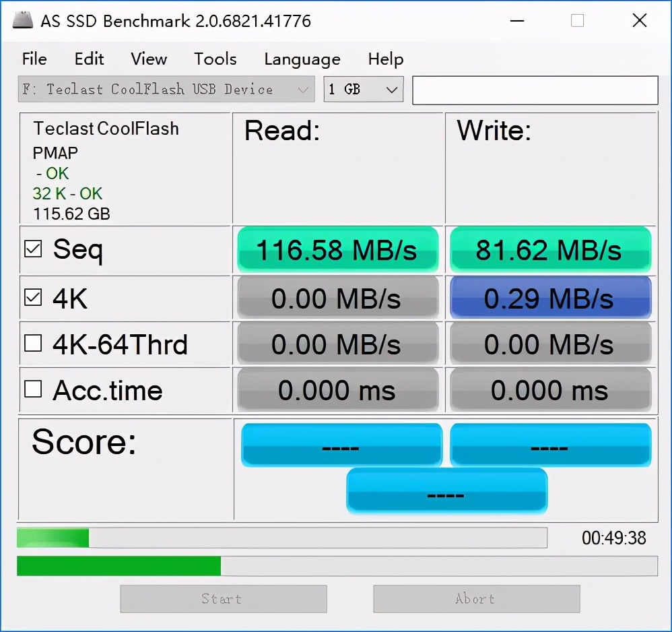Open the Help menu
The width and height of the screenshot is (672, 632).
click(x=385, y=59)
